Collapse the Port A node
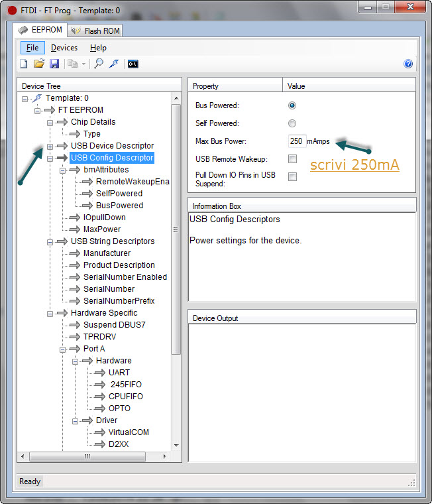This screenshot has height=504, width=432. (x=63, y=349)
